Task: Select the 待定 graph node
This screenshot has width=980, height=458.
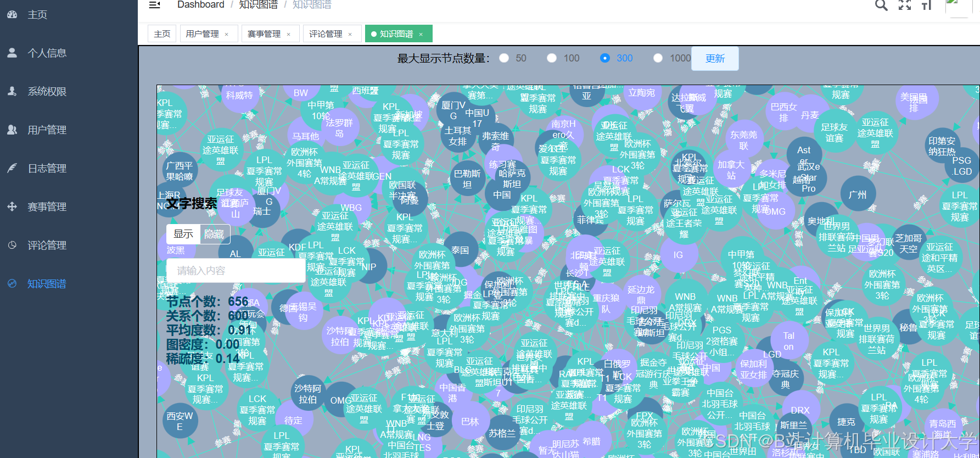Action: (293, 420)
